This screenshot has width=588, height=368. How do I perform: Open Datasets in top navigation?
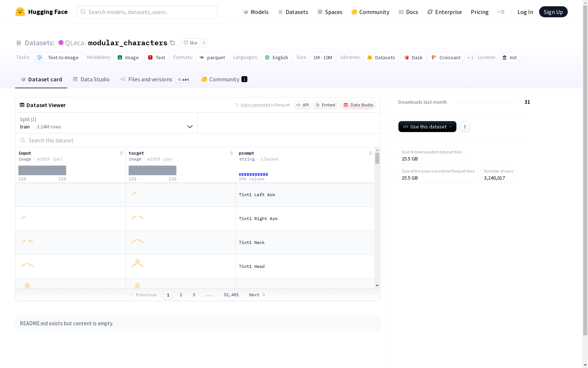point(293,12)
